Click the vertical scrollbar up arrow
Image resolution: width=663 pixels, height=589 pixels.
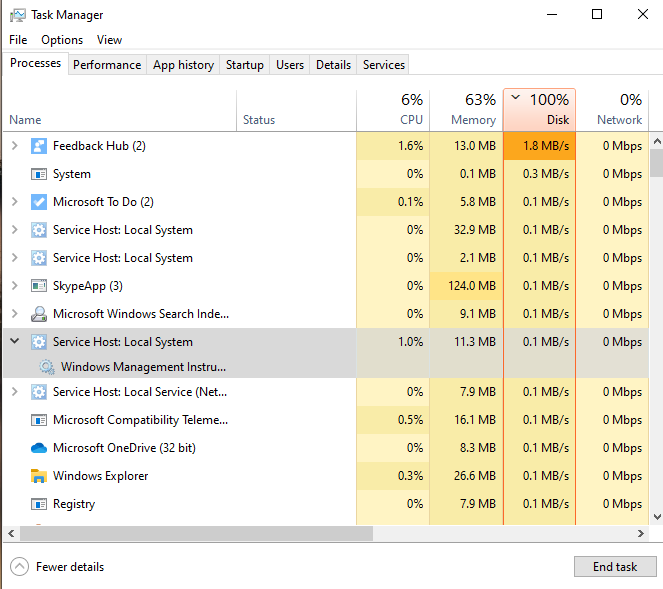(x=657, y=141)
